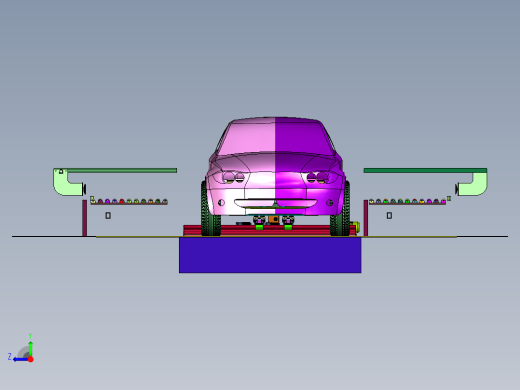Screen dimensions: 520x390
Task: Pick the orange block beneath the car
Action: pos(274,219)
